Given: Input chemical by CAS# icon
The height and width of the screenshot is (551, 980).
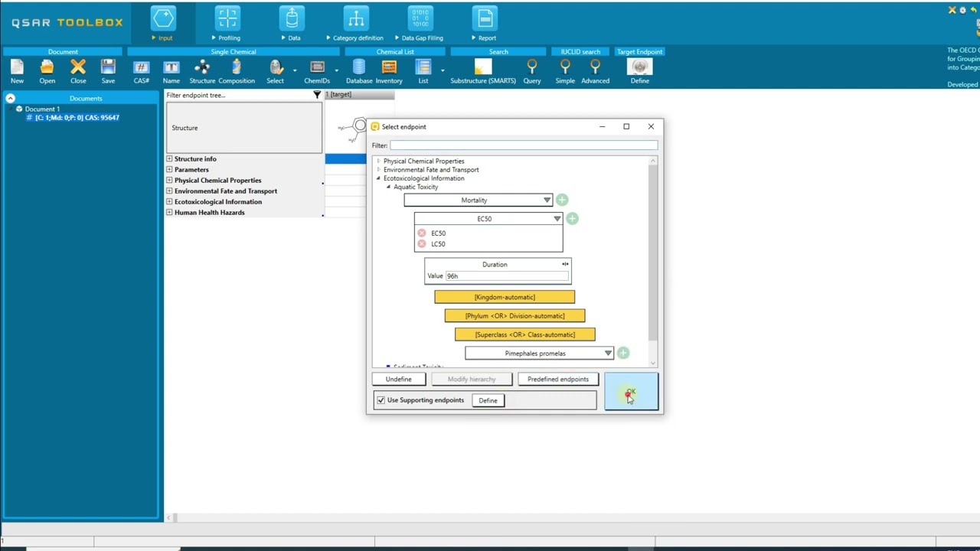Looking at the screenshot, I should pyautogui.click(x=141, y=68).
